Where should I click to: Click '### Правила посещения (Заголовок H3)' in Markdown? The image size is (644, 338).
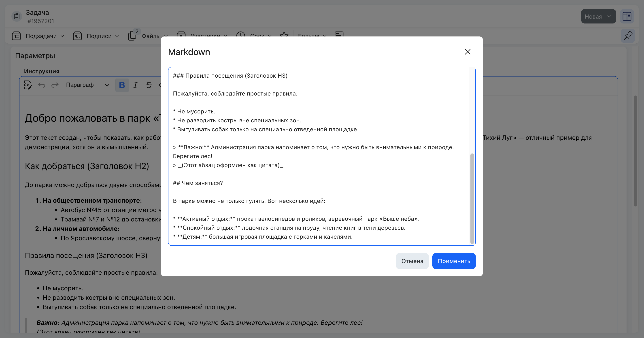point(230,76)
